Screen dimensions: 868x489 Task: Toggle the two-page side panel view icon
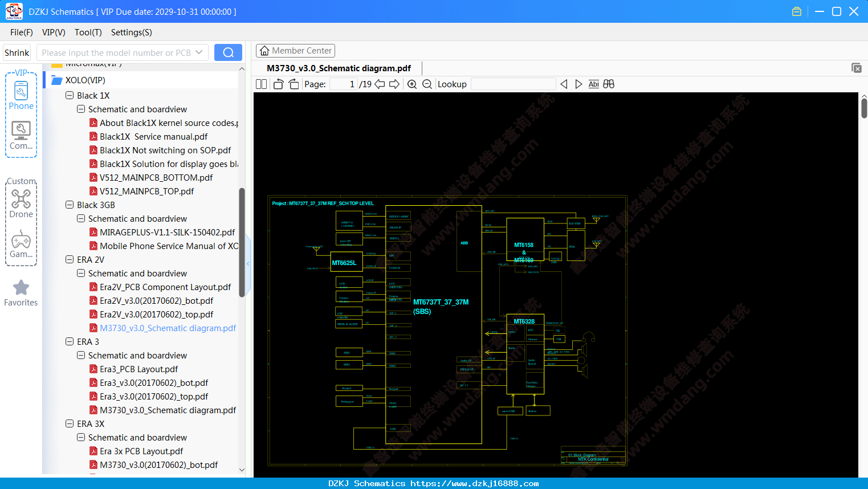point(261,84)
